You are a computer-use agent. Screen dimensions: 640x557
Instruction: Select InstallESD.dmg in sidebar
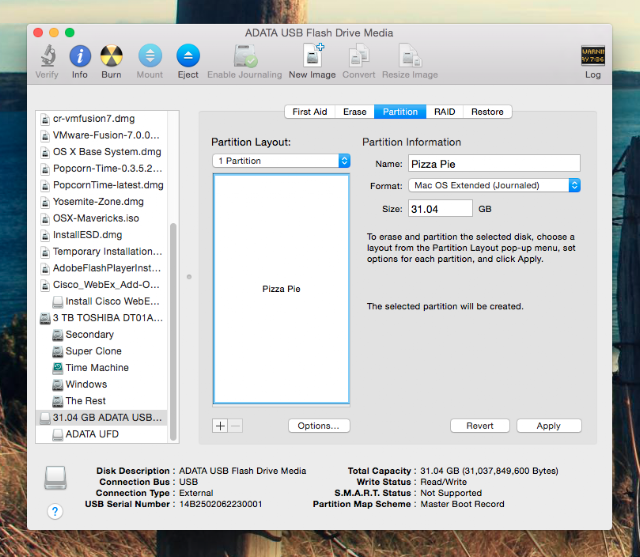click(x=102, y=235)
